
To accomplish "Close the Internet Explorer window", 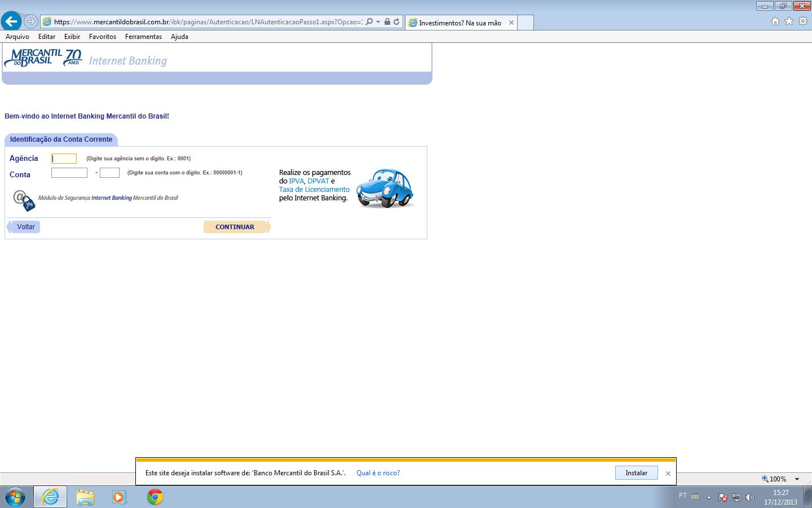I will click(801, 6).
